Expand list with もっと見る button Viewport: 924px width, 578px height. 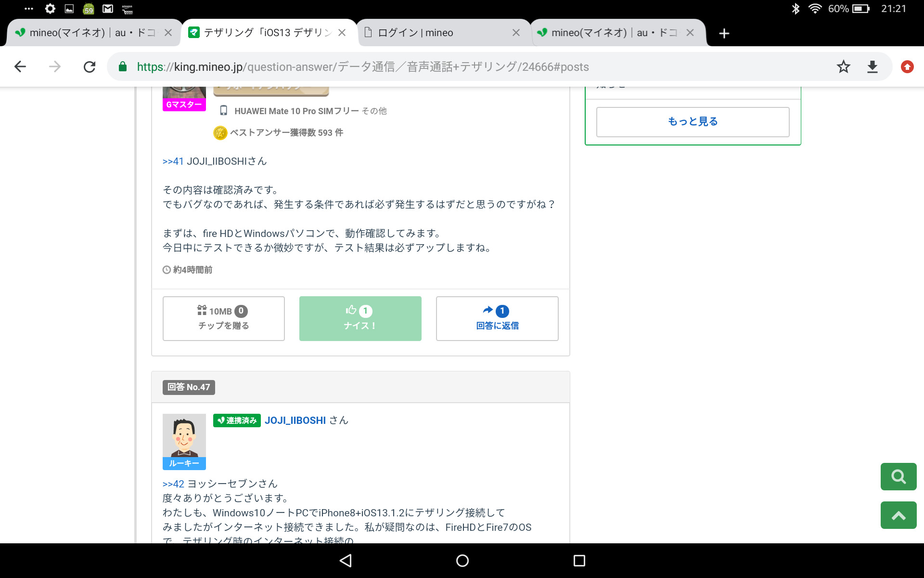[693, 122]
